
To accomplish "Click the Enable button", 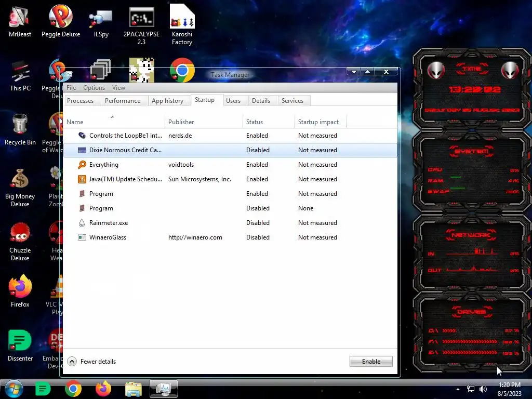I will pos(371,362).
